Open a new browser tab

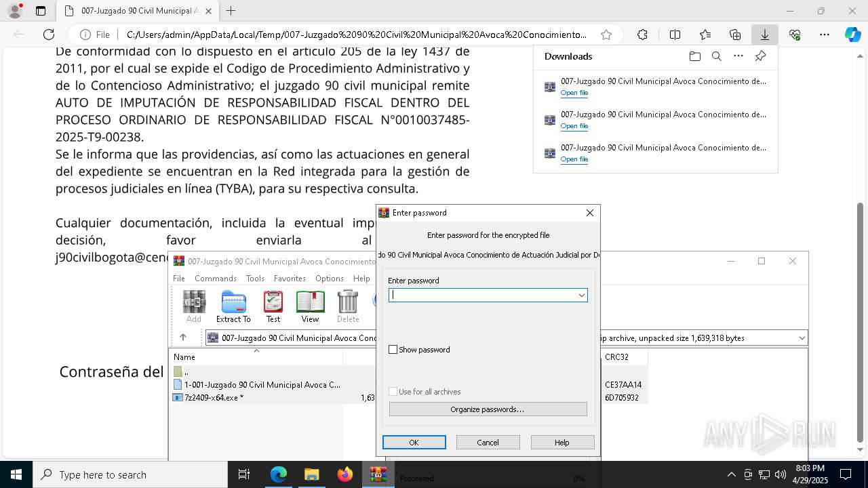pyautogui.click(x=231, y=11)
